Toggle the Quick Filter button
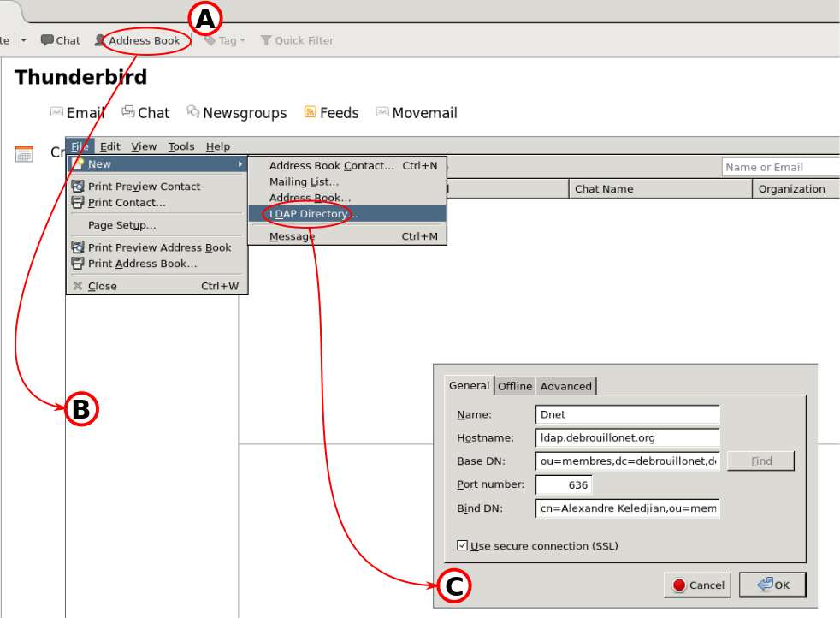Image resolution: width=840 pixels, height=618 pixels. pyautogui.click(x=297, y=41)
